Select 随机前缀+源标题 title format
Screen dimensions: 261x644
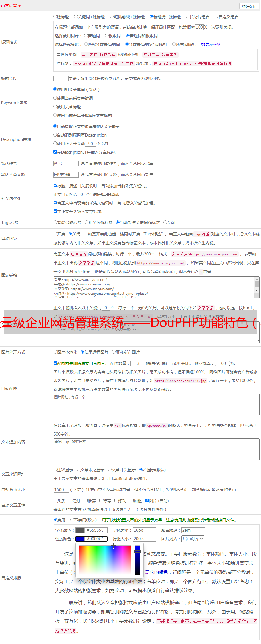(x=112, y=17)
